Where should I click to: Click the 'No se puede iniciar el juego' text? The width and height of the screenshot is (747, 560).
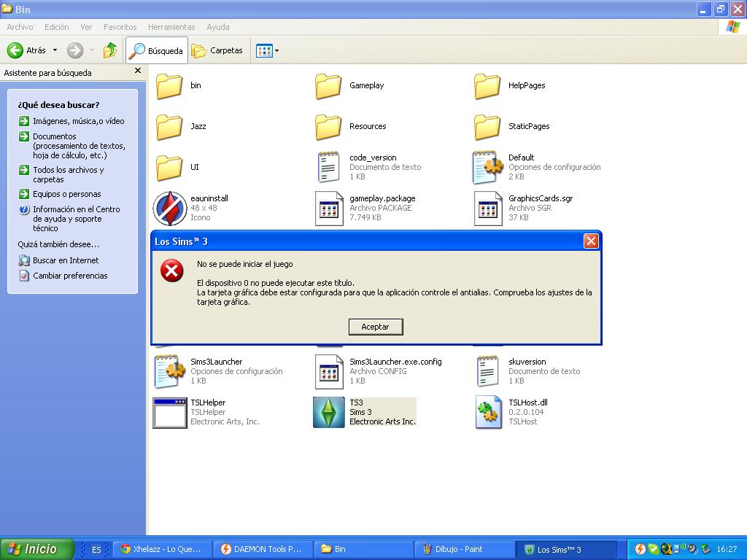245,264
